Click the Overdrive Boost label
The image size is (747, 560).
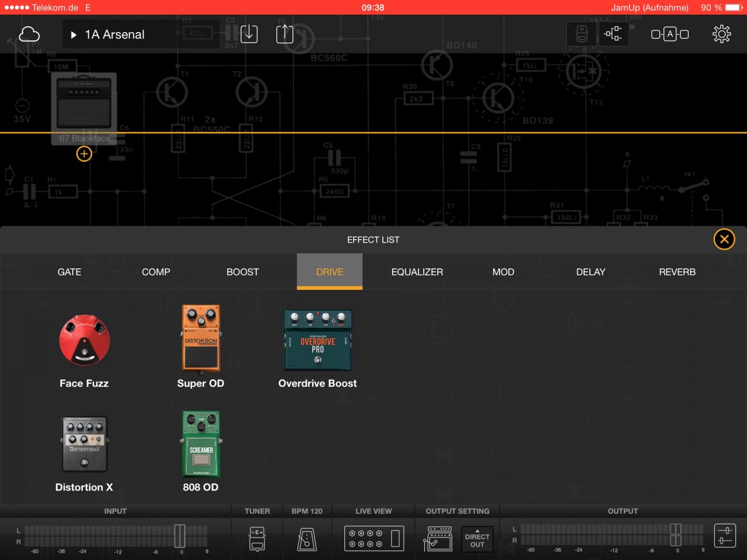317,383
